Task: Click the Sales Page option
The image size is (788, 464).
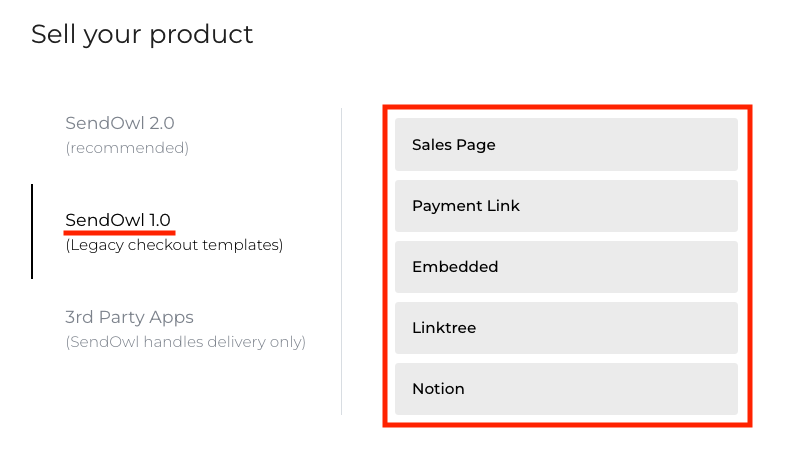Action: coord(566,145)
